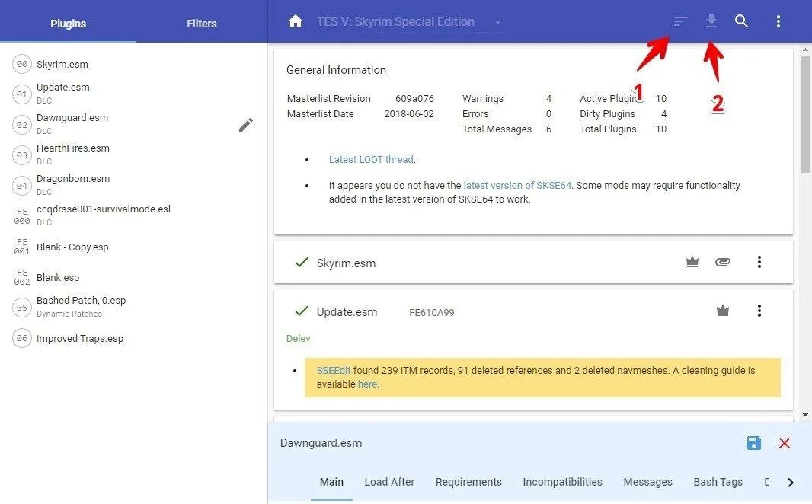Close the Dawnguard.esm editor with the red X
The width and height of the screenshot is (812, 504).
(785, 443)
